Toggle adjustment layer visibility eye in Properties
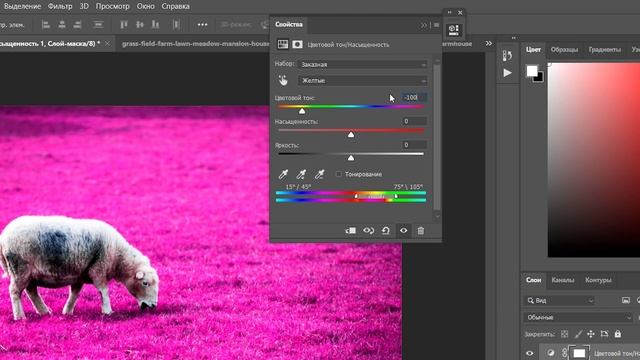Image resolution: width=640 pixels, height=360 pixels. click(x=403, y=231)
